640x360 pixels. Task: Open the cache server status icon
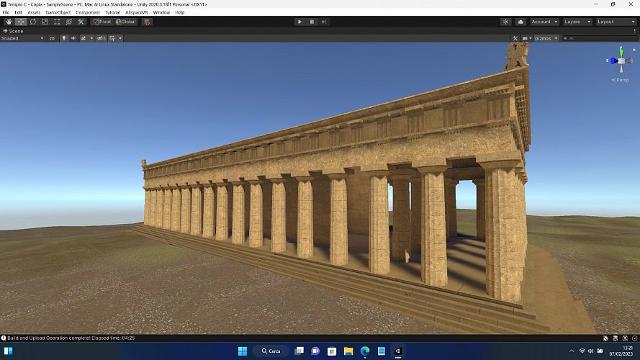pos(616,338)
